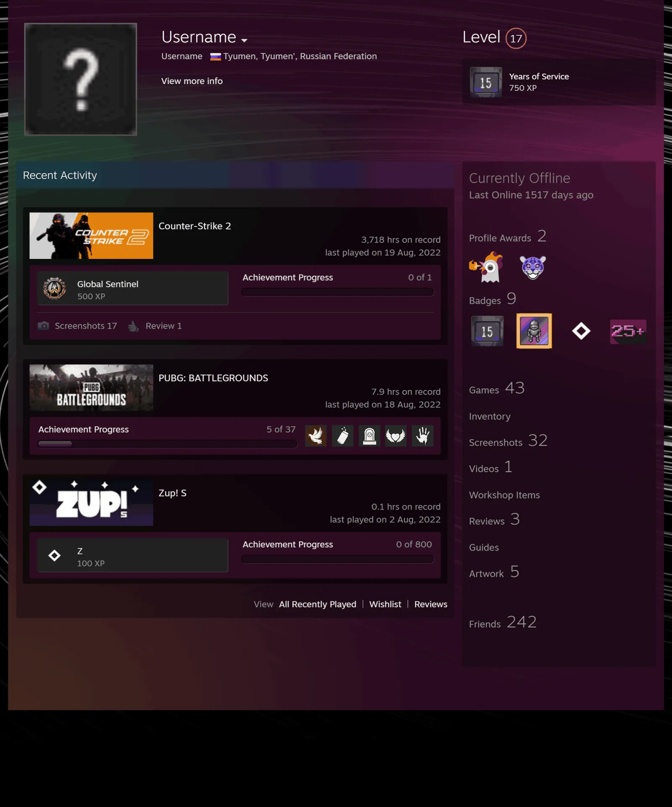
Task: Open the Friends 242 link
Action: pos(503,622)
